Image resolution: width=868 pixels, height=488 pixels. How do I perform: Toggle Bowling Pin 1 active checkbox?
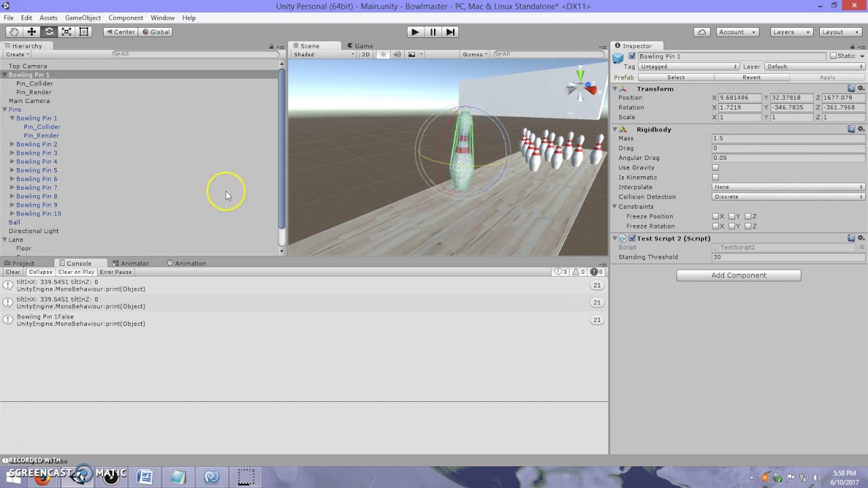click(632, 56)
